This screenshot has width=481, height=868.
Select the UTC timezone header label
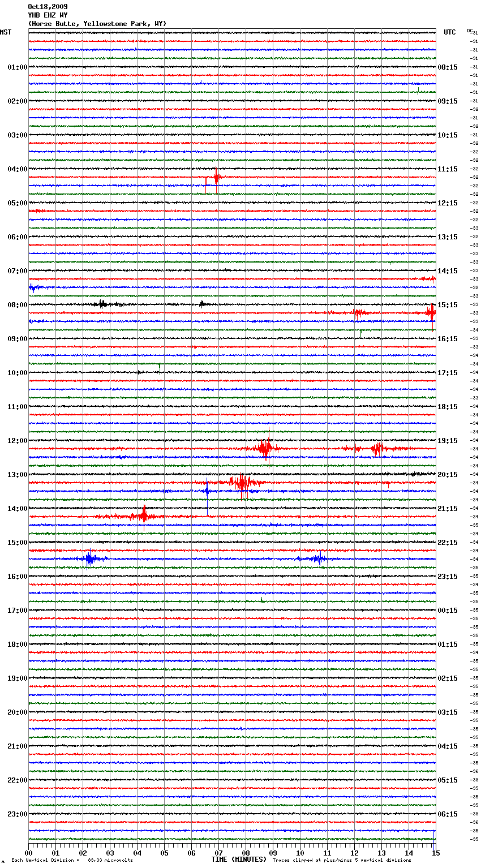click(449, 32)
